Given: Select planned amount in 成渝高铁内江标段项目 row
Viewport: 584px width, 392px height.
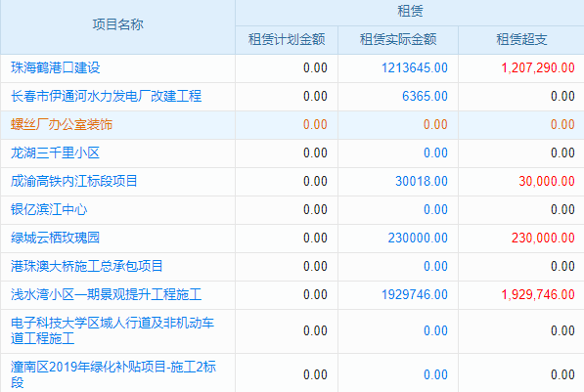Looking at the screenshot, I should pos(315,181).
